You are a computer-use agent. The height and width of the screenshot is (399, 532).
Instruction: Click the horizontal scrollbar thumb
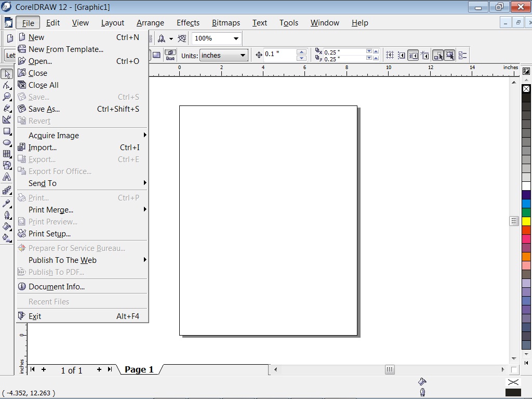click(390, 369)
